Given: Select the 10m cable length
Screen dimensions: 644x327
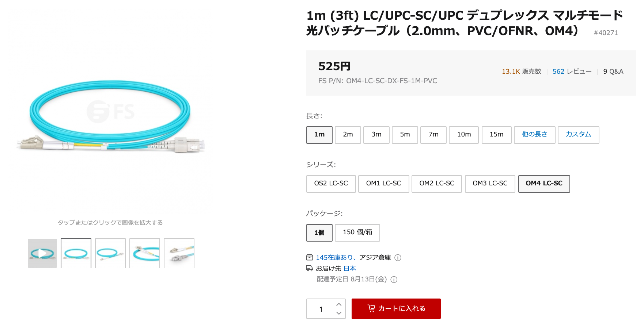Looking at the screenshot, I should pos(463,135).
